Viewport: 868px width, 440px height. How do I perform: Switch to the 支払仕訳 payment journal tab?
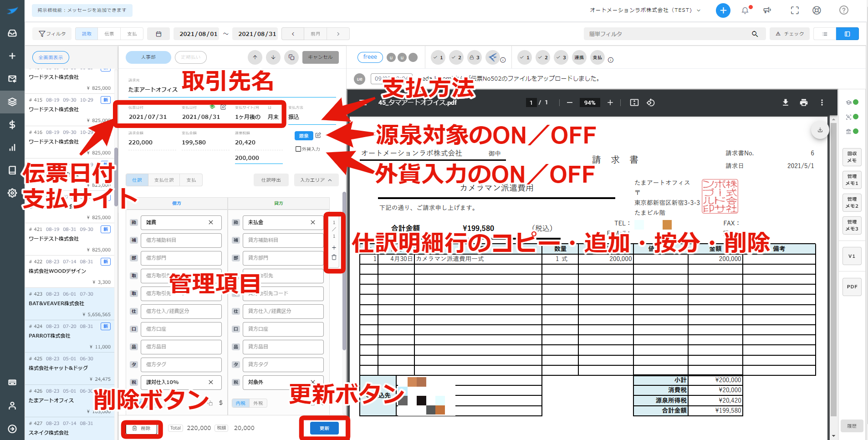[x=164, y=180]
